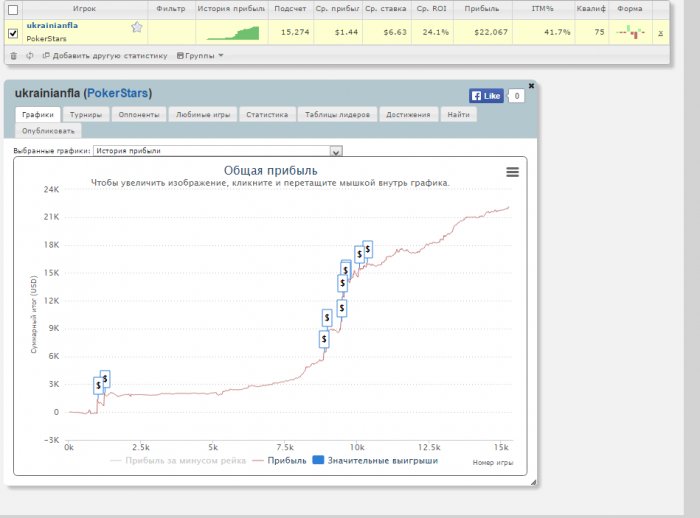Viewport: 700px width, 518px height.
Task: Click the form indicator mini chart
Action: coord(629,33)
